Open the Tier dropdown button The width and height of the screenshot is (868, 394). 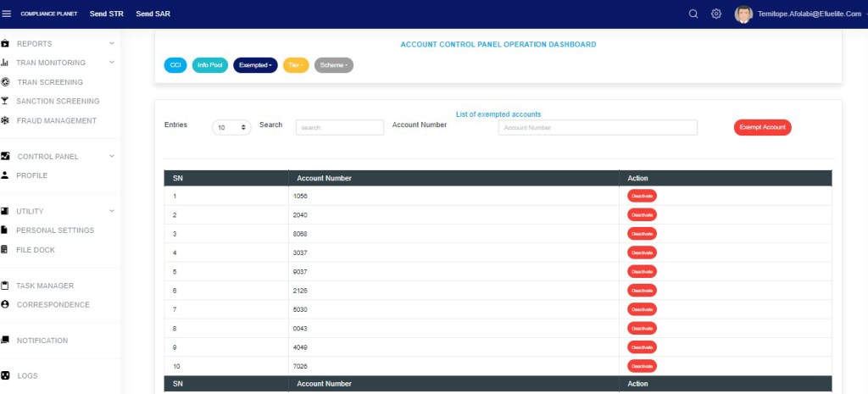[295, 65]
